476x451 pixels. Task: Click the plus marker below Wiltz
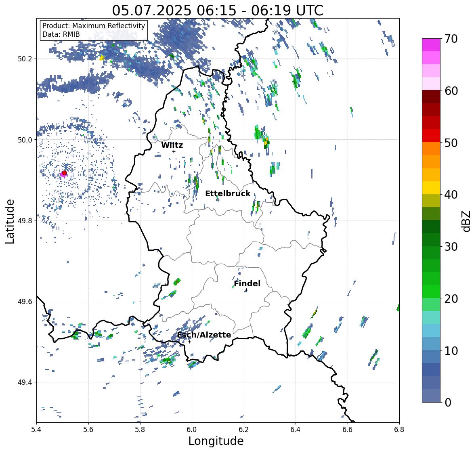174,152
